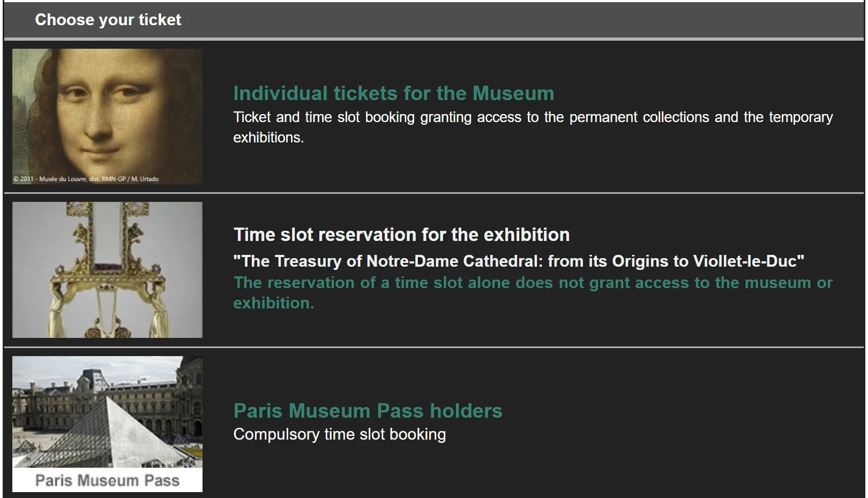
Task: Click the golden reliquary exhibition thumbnail
Action: coord(107,269)
